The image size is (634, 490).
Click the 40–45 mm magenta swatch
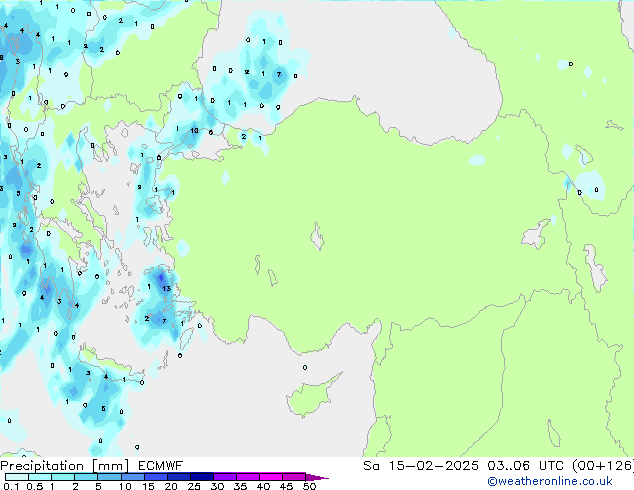click(271, 477)
